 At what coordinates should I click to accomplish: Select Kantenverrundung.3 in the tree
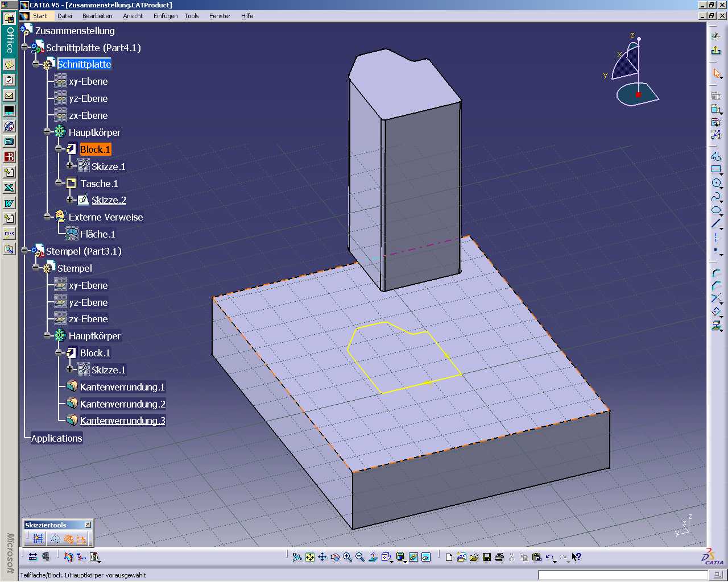(122, 421)
